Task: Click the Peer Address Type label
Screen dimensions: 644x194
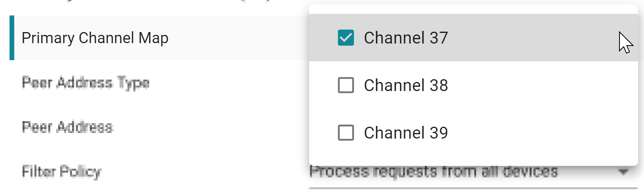Action: point(85,83)
